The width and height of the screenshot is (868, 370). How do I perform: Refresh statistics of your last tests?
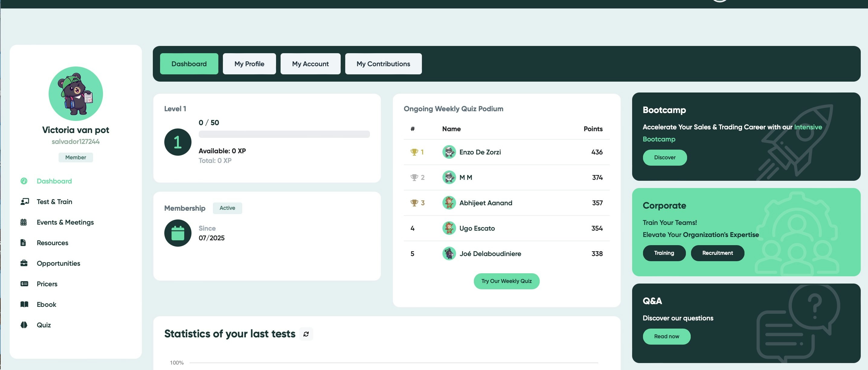point(306,334)
